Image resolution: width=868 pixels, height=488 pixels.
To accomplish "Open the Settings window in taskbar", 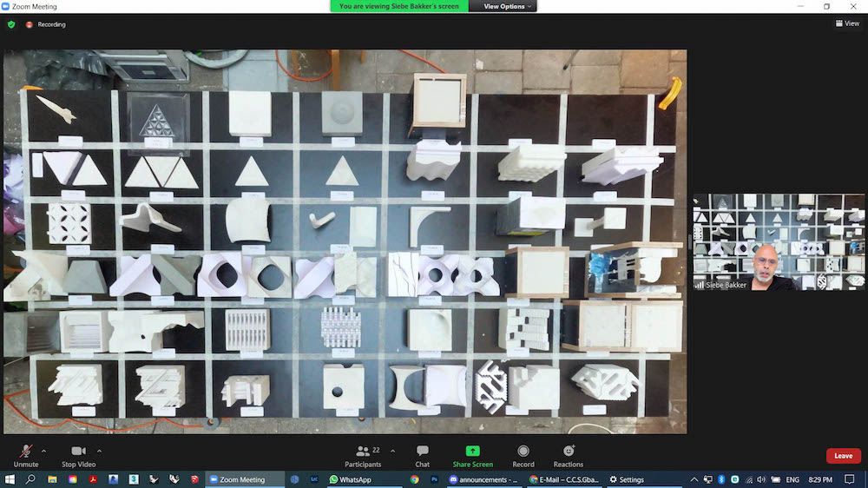I will tap(627, 479).
